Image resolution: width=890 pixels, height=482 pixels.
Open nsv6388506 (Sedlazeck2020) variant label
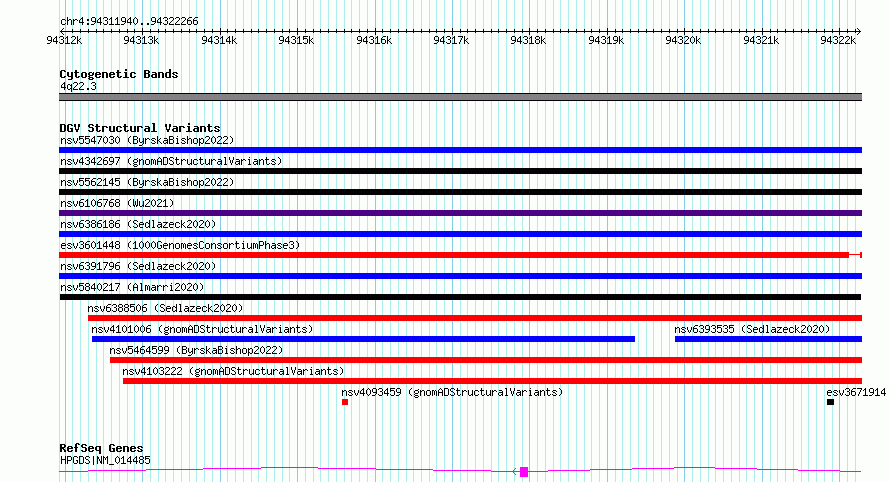pyautogui.click(x=165, y=308)
